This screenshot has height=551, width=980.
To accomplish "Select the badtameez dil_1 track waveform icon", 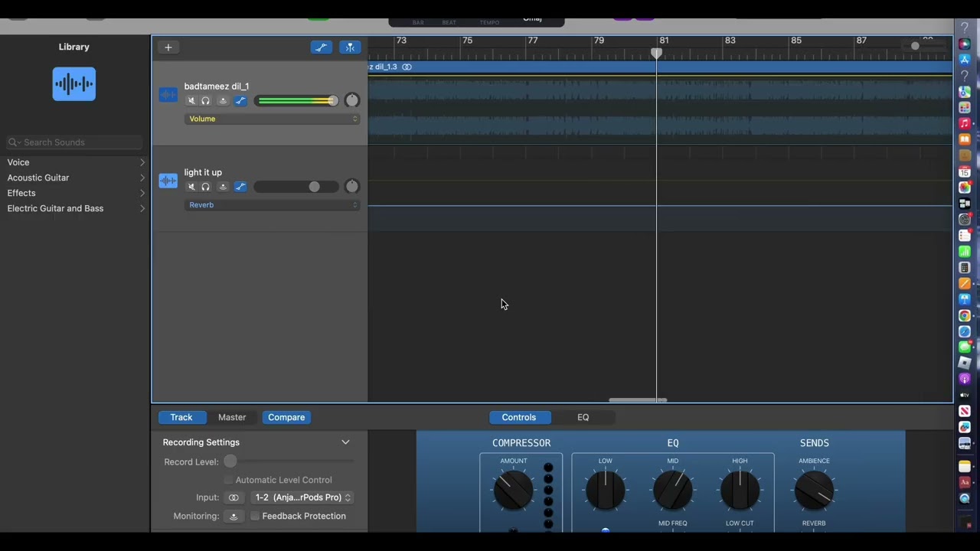I will [168, 95].
